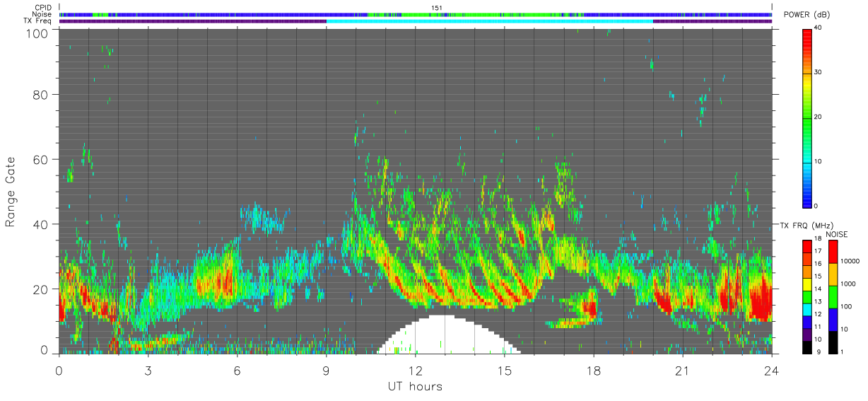The width and height of the screenshot is (868, 401).
Task: Select the 21 label on the UT hours axis
Action: [682, 371]
